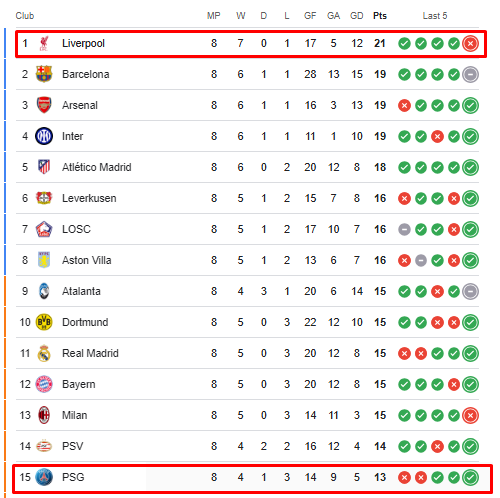Select the Pts column header

coord(380,16)
